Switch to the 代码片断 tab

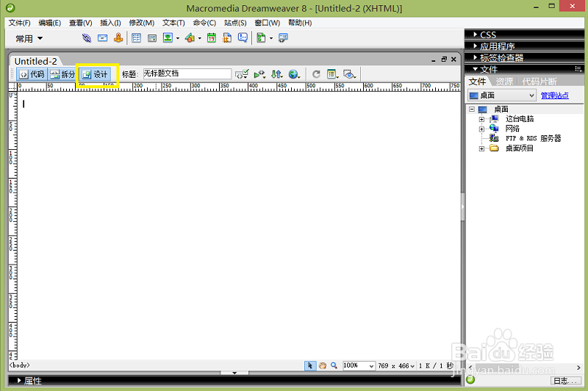click(x=539, y=82)
